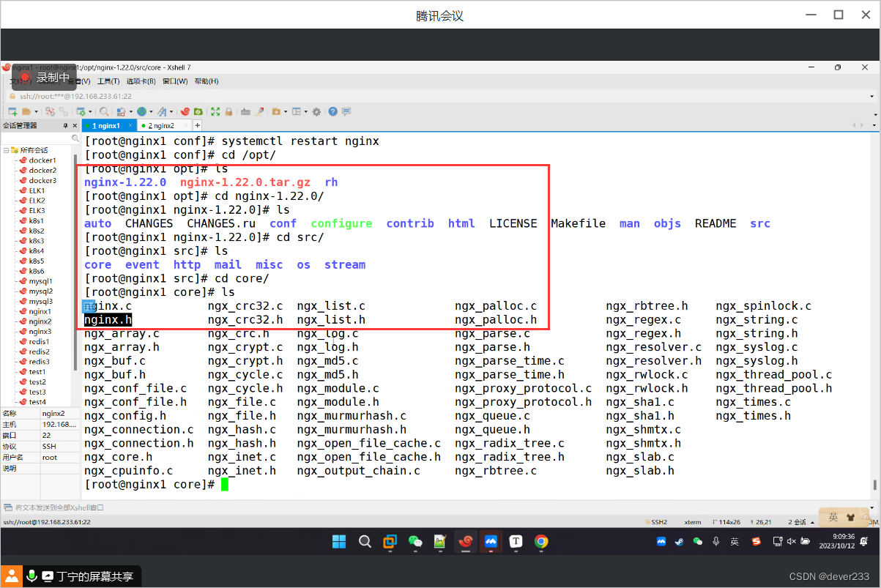Open Chrome from taskbar
Viewport: 881px width, 588px height.
point(541,542)
